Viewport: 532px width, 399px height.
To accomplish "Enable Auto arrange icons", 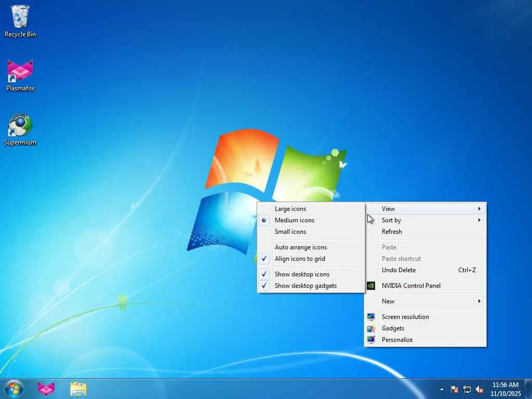I will (x=311, y=247).
